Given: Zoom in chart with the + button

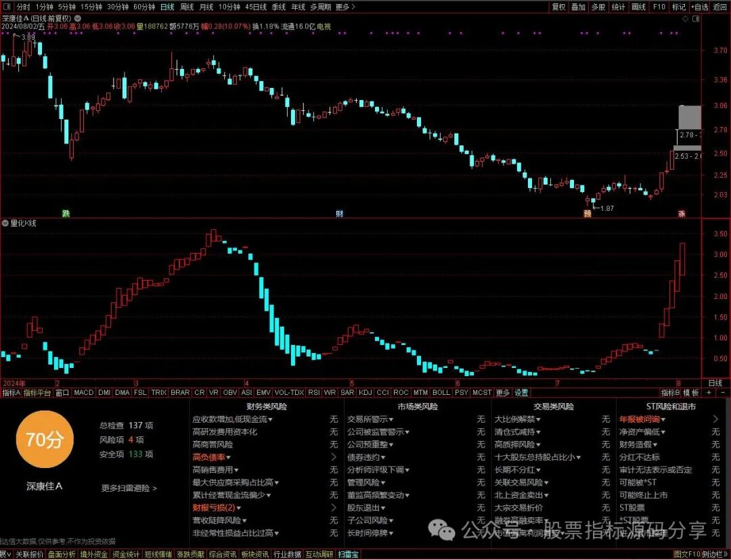Looking at the screenshot, I should (709, 393).
